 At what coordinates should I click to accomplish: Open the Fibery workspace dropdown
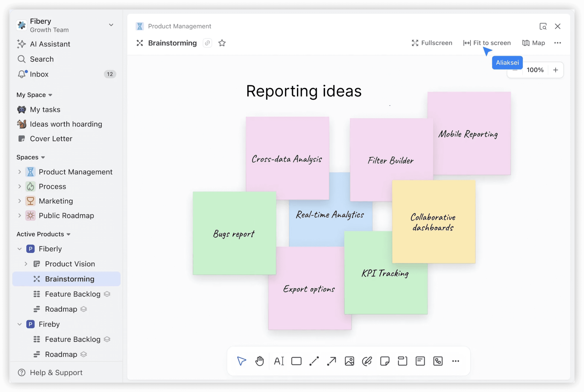tap(111, 25)
